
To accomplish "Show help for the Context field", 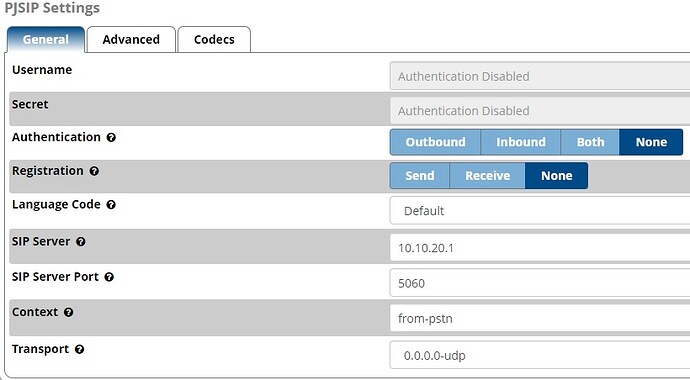I will point(68,312).
